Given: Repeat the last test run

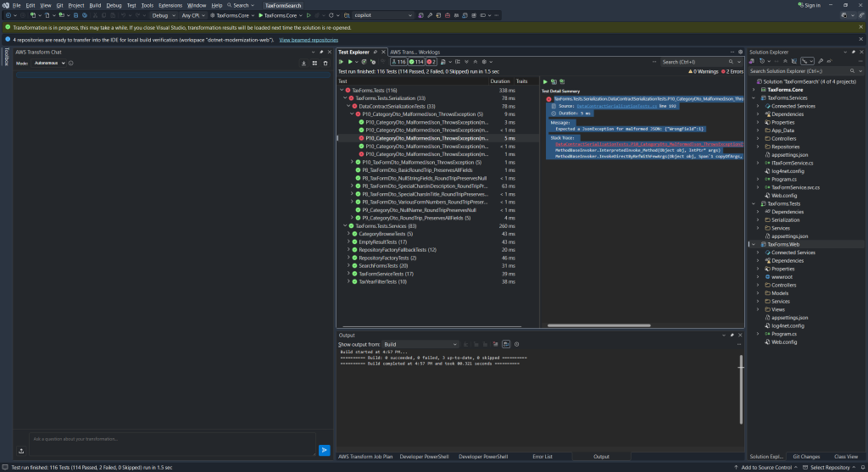Looking at the screenshot, I should [x=364, y=62].
